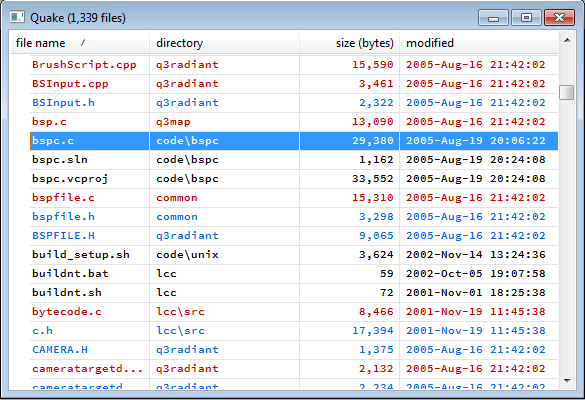Select file buildnt.bat
This screenshot has height=400, width=585.
pos(70,274)
